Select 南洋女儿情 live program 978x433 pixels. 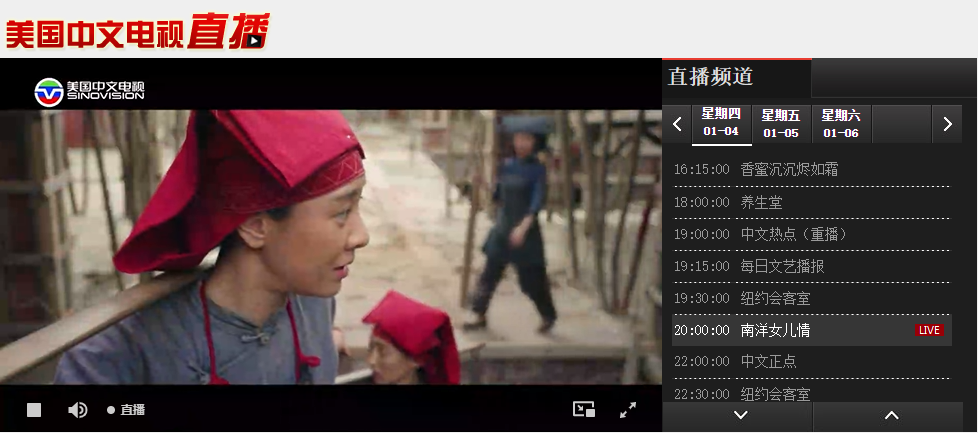point(775,330)
